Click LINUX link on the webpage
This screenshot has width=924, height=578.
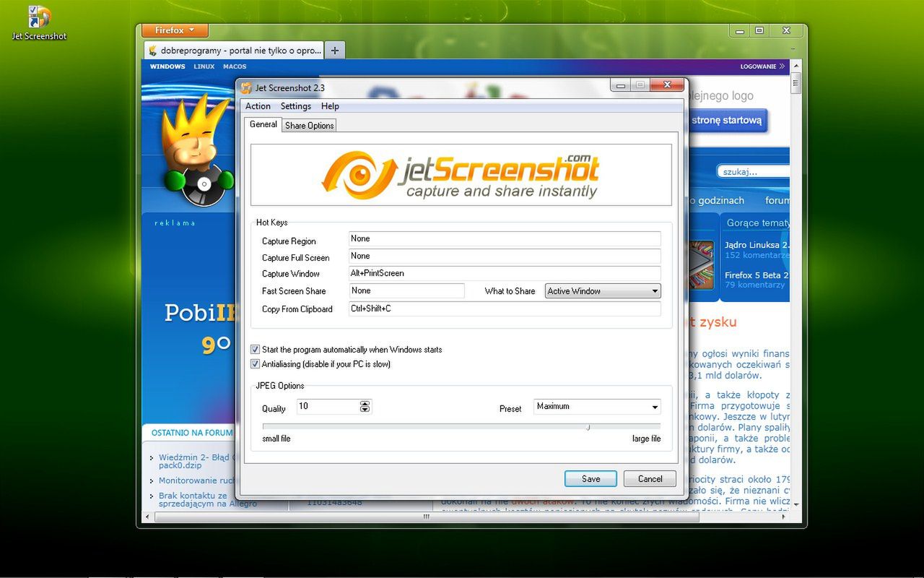(x=204, y=66)
